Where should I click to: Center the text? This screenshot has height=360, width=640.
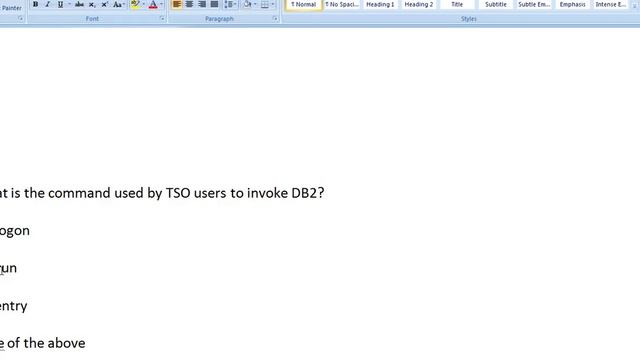(x=189, y=4)
